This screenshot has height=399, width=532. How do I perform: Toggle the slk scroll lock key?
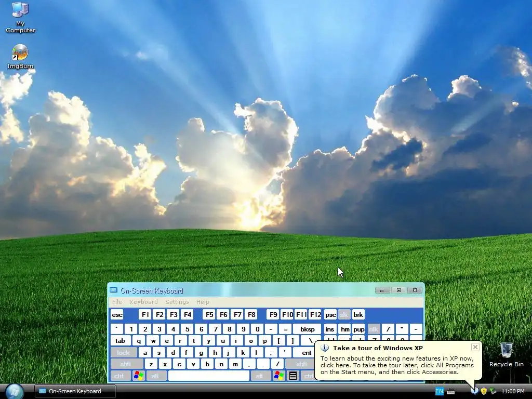pos(344,315)
